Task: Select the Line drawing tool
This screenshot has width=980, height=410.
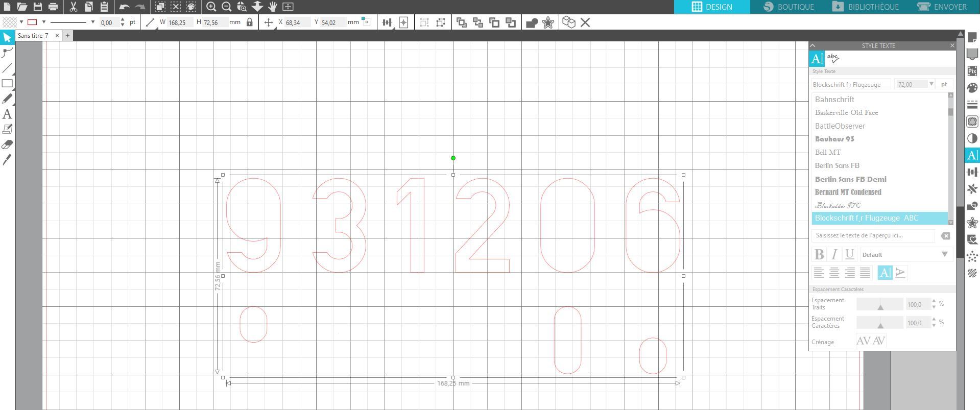Action: (7, 68)
